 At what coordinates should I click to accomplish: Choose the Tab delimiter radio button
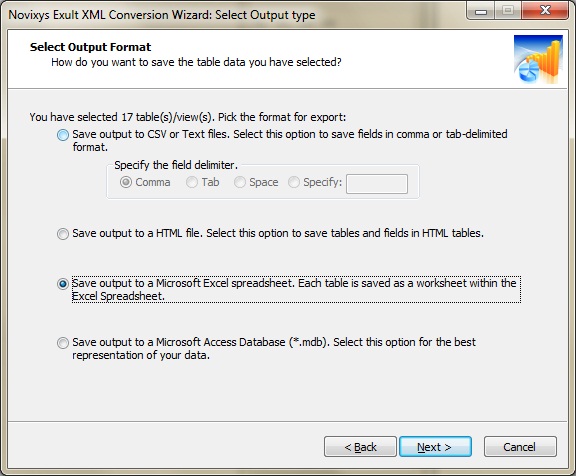pos(192,182)
